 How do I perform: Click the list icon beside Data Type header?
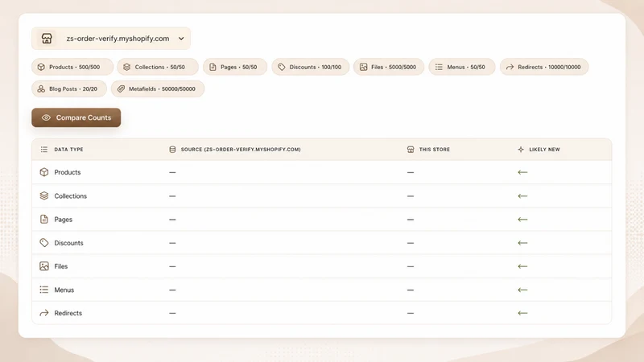[44, 150]
